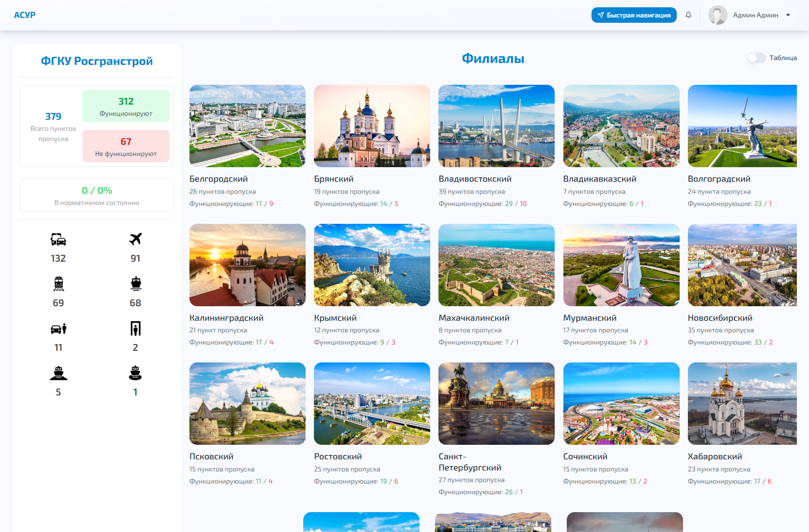Select the airplane checkpoint type icon
This screenshot has width=809, height=532.
click(x=135, y=239)
